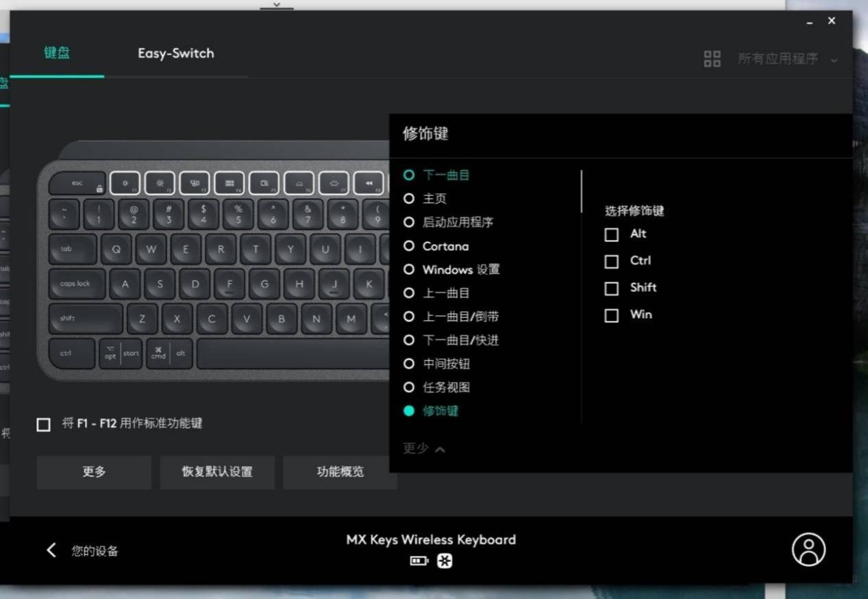Viewport: 868px width, 599px height.
Task: Select the F3 task view key on the keyboard image
Action: [195, 183]
